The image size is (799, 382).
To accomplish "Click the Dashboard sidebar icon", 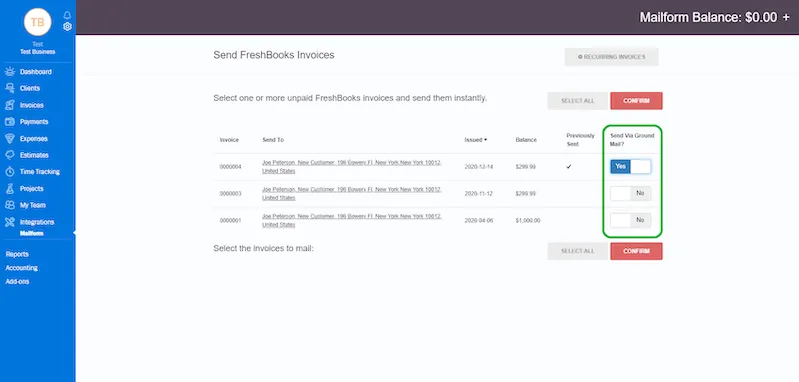I will tap(10, 72).
